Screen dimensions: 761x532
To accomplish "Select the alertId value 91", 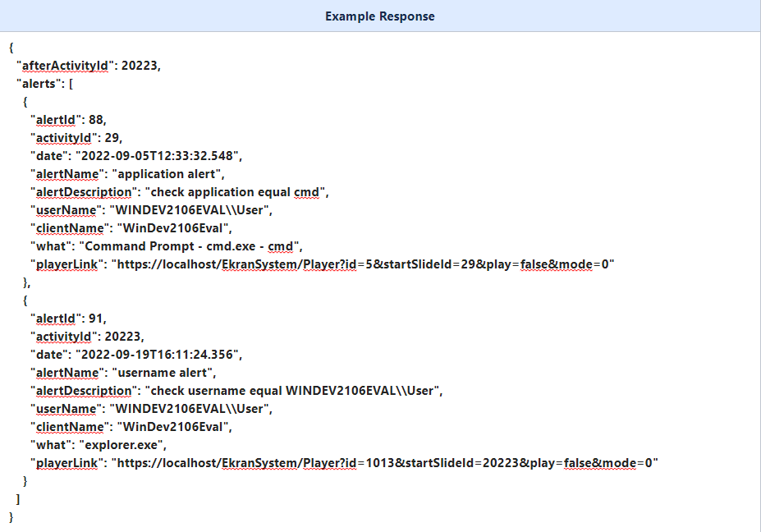I will (x=97, y=319).
